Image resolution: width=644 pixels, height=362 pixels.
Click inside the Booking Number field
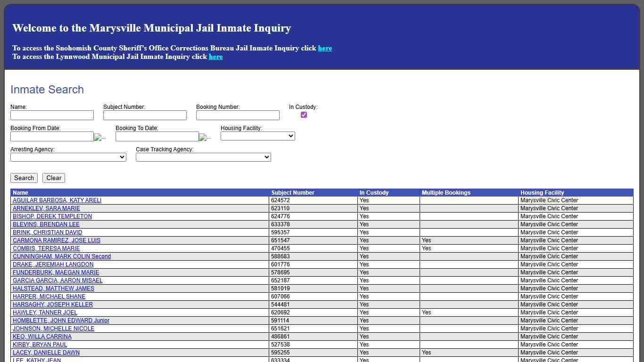237,115
